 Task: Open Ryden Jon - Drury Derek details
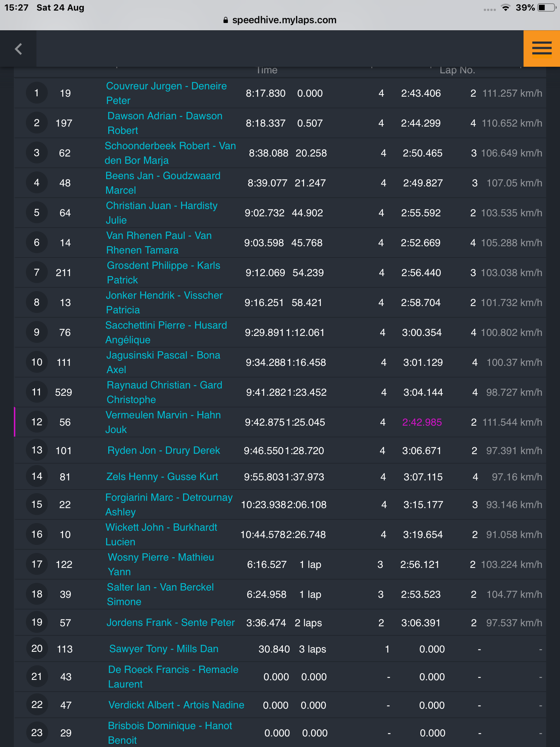(x=164, y=450)
